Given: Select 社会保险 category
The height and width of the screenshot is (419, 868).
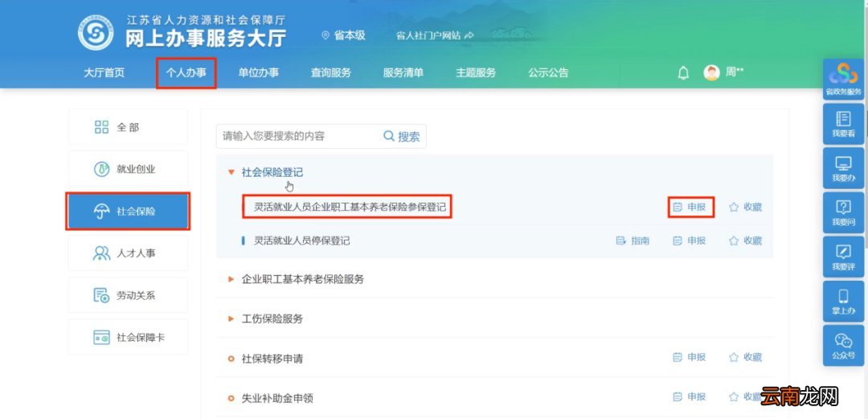Looking at the screenshot, I should (x=128, y=212).
